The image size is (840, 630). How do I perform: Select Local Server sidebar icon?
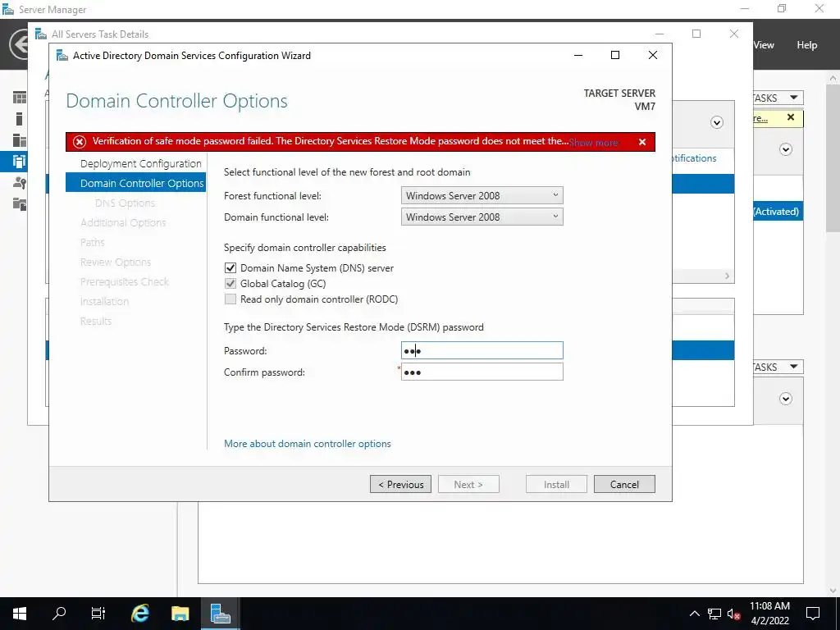coord(20,119)
